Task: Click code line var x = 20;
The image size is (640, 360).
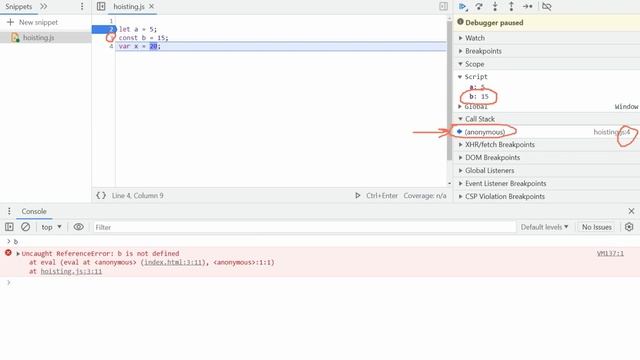Action: point(140,47)
